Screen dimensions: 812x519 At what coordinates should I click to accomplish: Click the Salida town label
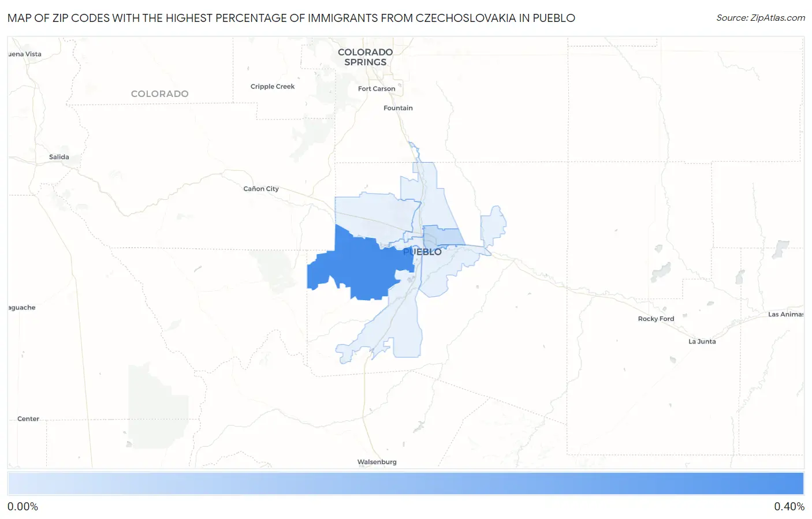coord(59,157)
